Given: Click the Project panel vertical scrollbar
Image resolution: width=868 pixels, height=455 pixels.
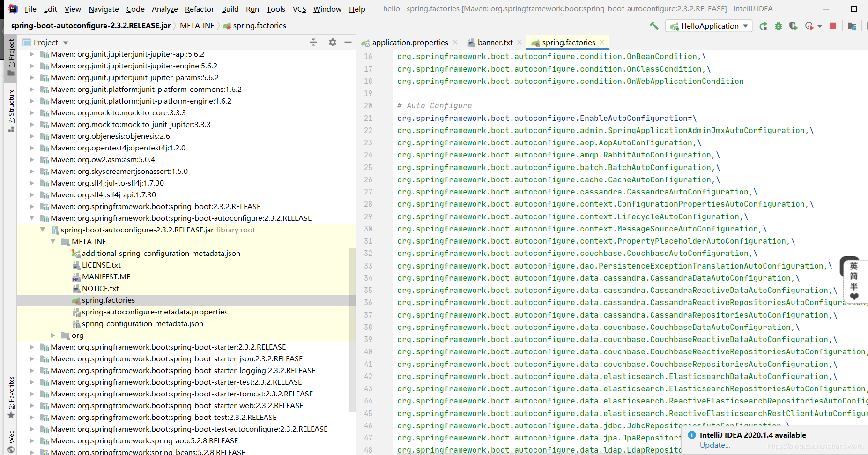Looking at the screenshot, I should [x=352, y=330].
